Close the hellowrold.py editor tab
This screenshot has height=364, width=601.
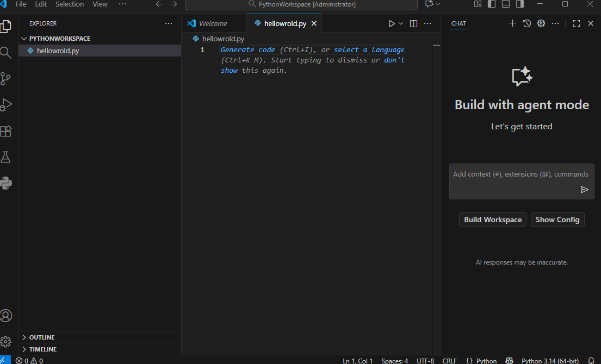[x=314, y=23]
